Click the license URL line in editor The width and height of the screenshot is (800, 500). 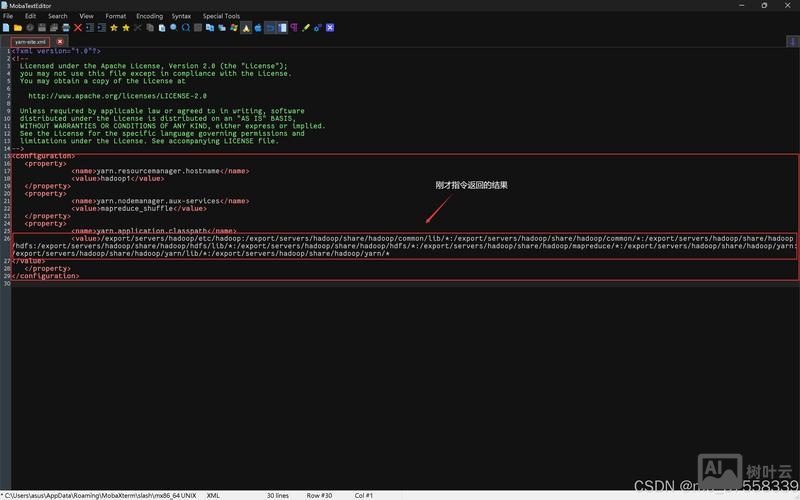pos(117,96)
